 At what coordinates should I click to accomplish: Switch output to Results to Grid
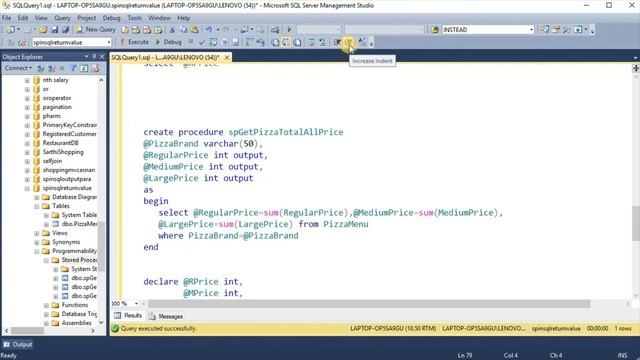point(286,42)
